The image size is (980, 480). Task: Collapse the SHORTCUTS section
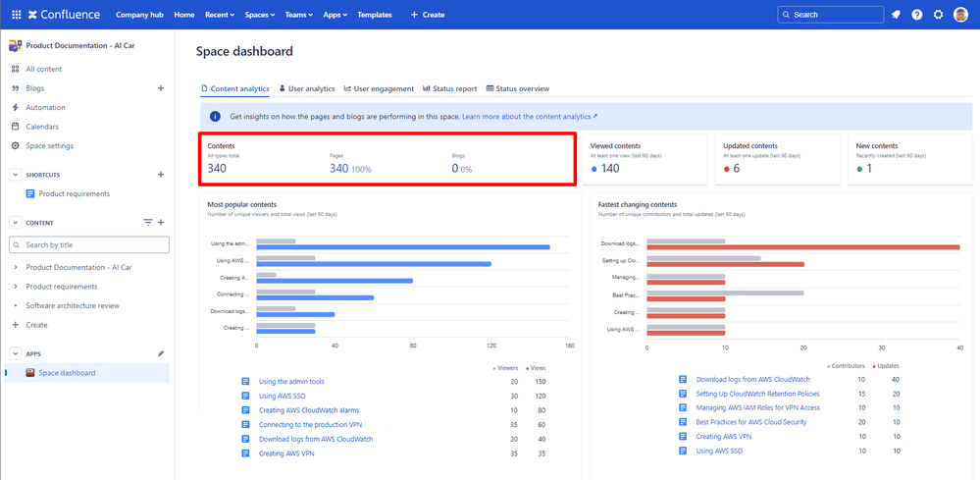[x=15, y=175]
